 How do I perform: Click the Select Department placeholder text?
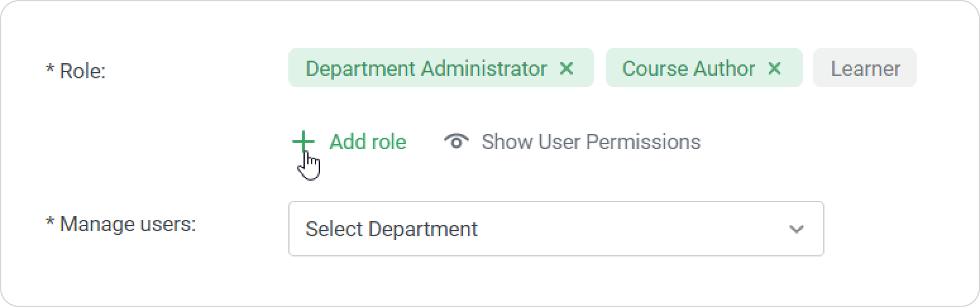coord(391,229)
